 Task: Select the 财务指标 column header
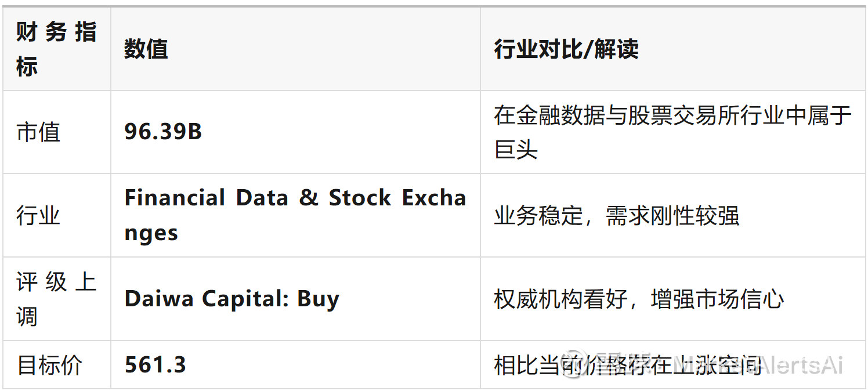(x=56, y=49)
